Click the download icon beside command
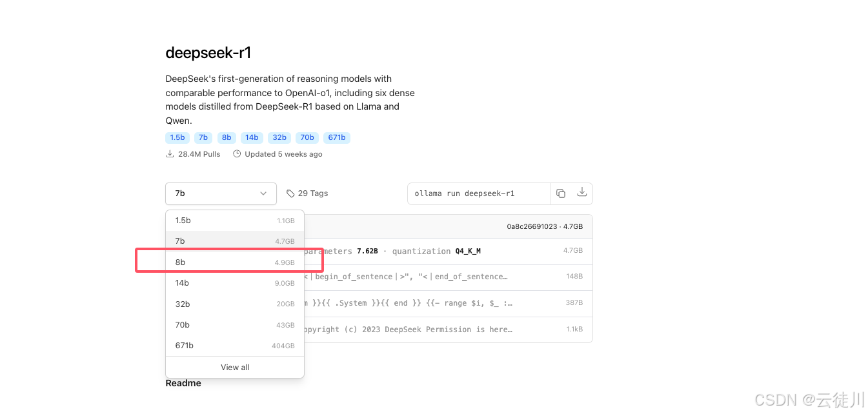The height and width of the screenshot is (414, 868). point(581,192)
